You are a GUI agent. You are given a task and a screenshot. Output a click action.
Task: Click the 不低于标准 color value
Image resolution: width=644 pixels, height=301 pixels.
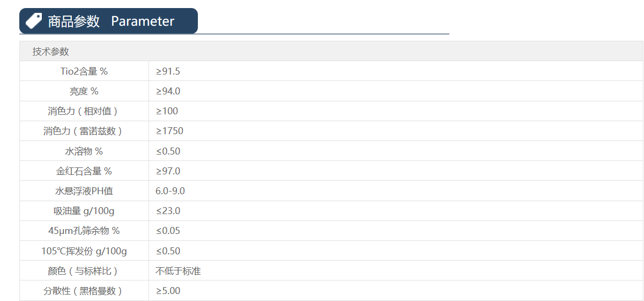tap(178, 271)
